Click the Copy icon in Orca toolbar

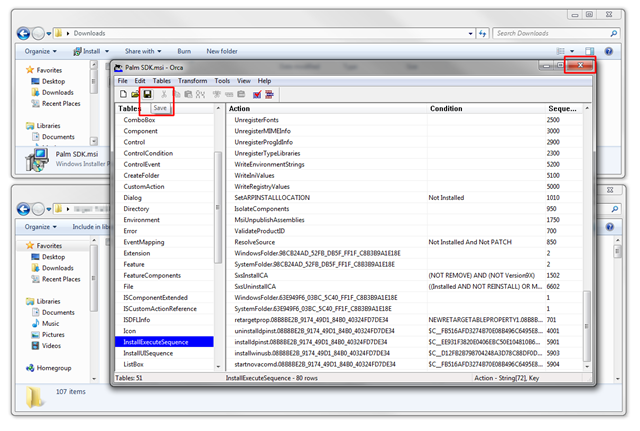pyautogui.click(x=176, y=94)
